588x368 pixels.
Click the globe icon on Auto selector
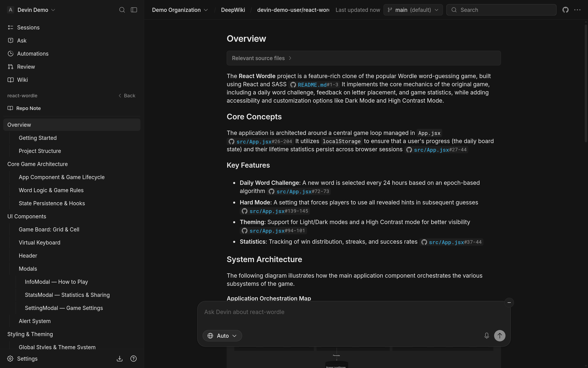pos(210,336)
